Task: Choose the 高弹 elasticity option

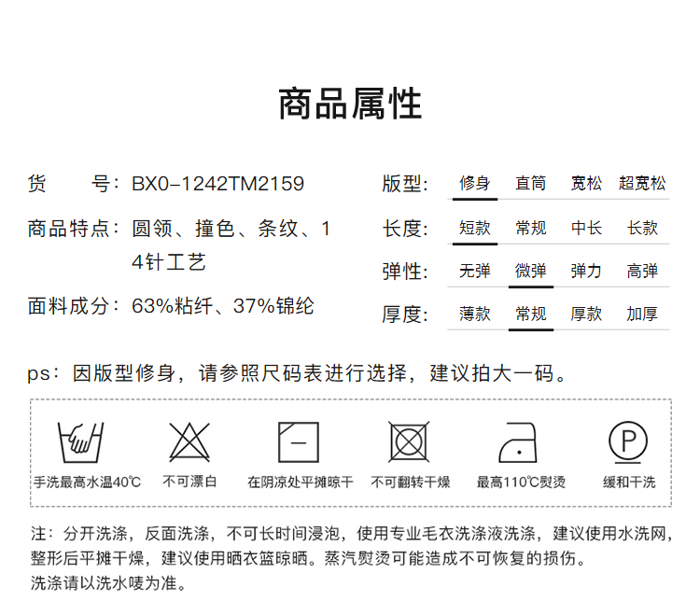Action: [642, 272]
